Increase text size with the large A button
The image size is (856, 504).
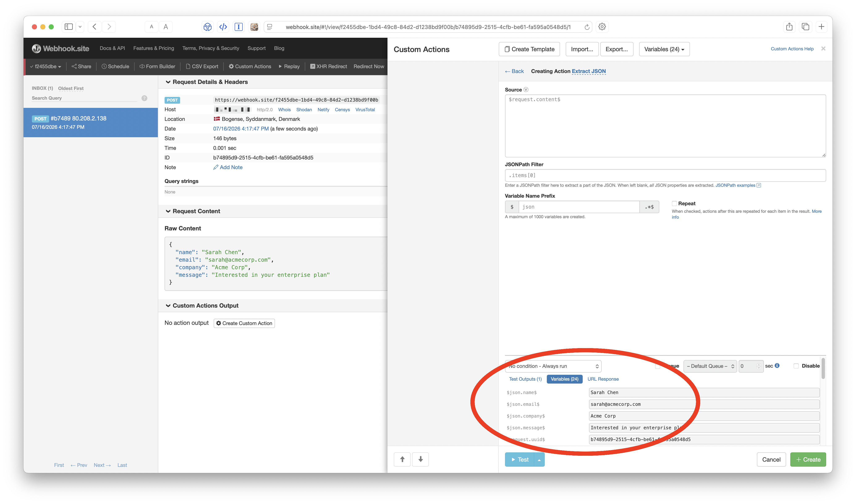166,26
